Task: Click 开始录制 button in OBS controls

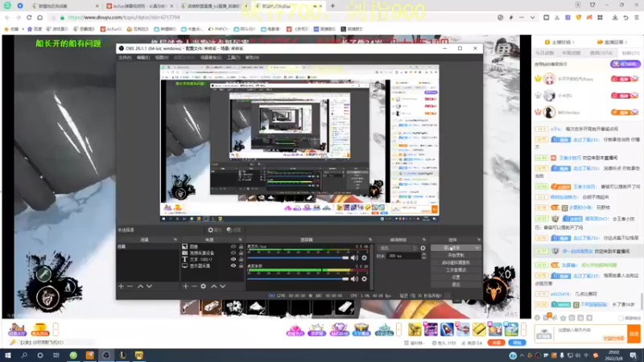Action: coord(456,255)
